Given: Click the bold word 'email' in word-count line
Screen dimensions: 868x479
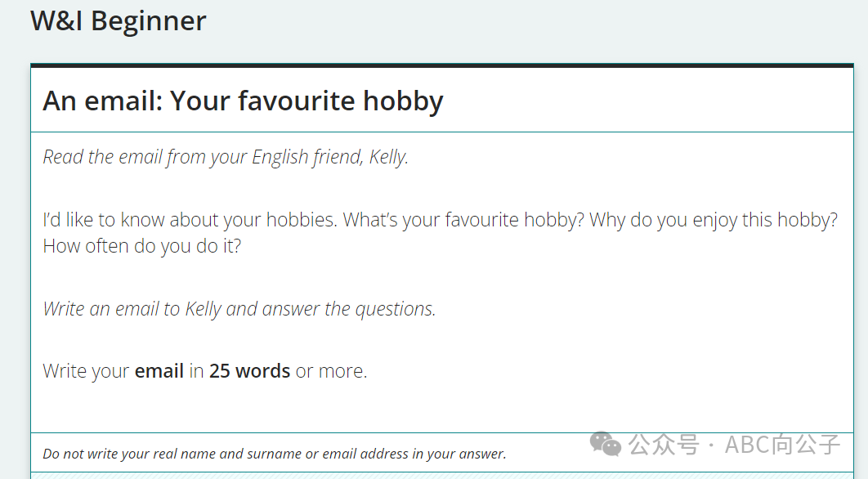Looking at the screenshot, I should click(159, 371).
